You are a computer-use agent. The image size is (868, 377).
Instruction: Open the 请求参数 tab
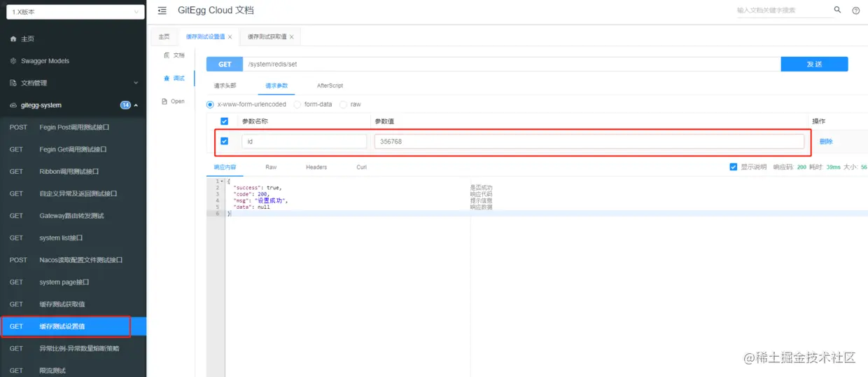[x=276, y=85]
